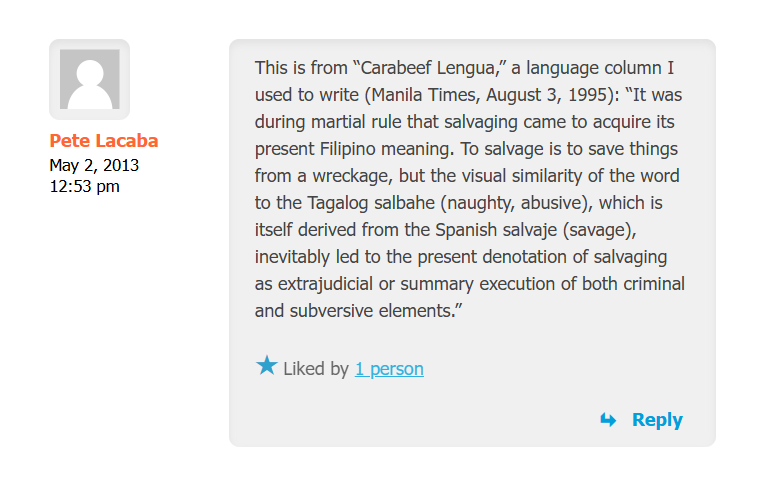Click the May 2, 2013 comment date
The width and height of the screenshot is (768, 484).
pos(94,165)
